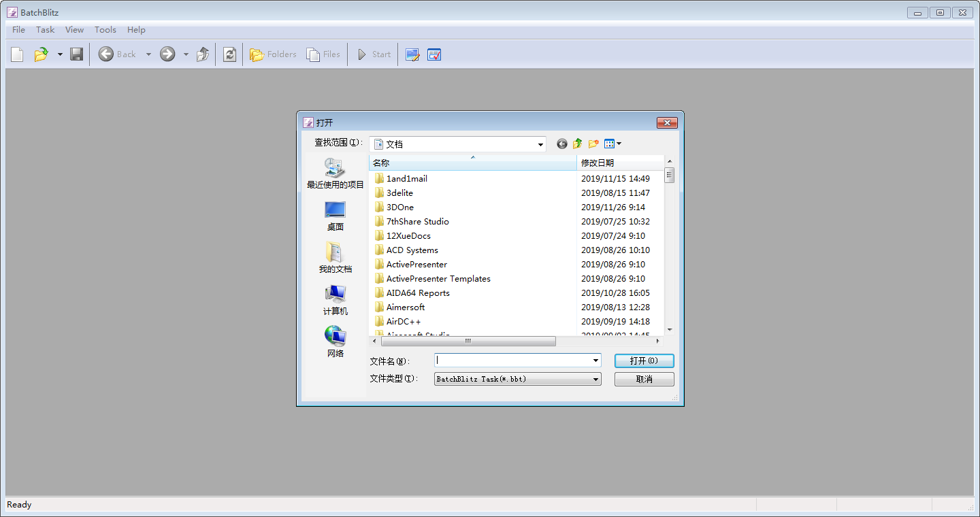
Task: Click the 打开(O) button
Action: (x=644, y=361)
